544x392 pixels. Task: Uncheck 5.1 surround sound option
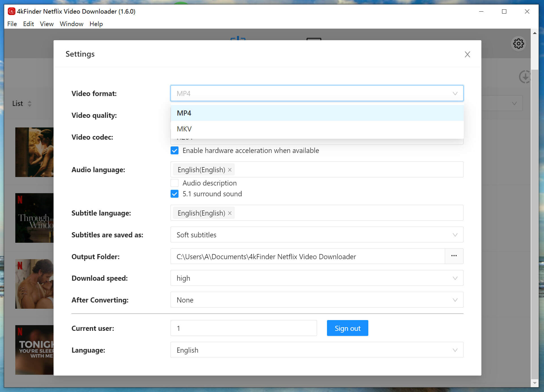(x=175, y=194)
